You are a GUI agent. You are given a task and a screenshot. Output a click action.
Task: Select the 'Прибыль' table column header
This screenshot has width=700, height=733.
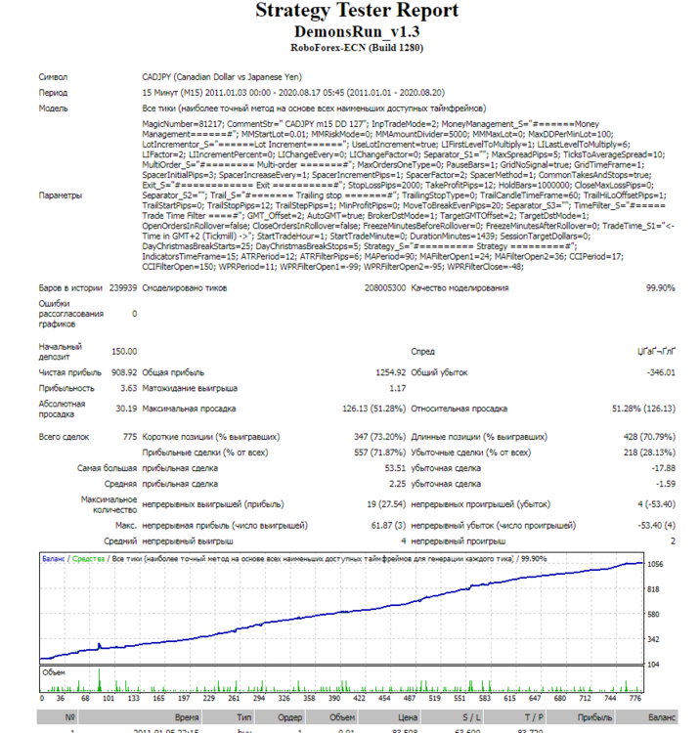[x=594, y=717]
